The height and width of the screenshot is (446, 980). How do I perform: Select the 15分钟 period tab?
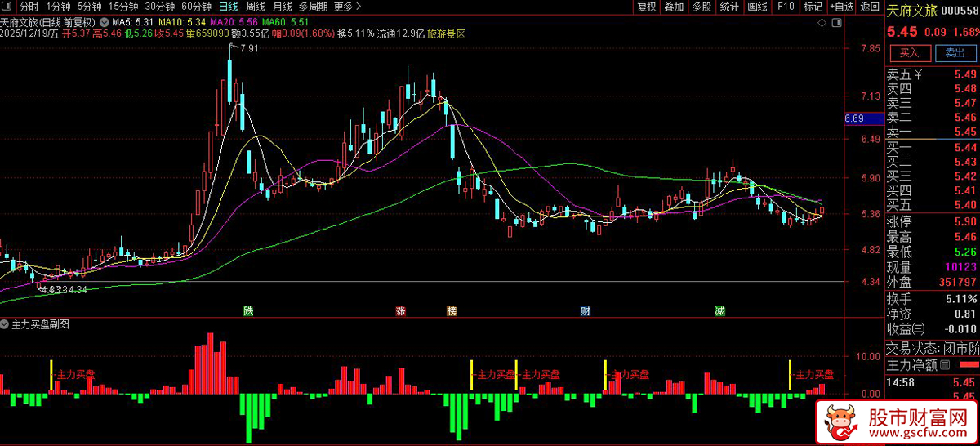(122, 7)
